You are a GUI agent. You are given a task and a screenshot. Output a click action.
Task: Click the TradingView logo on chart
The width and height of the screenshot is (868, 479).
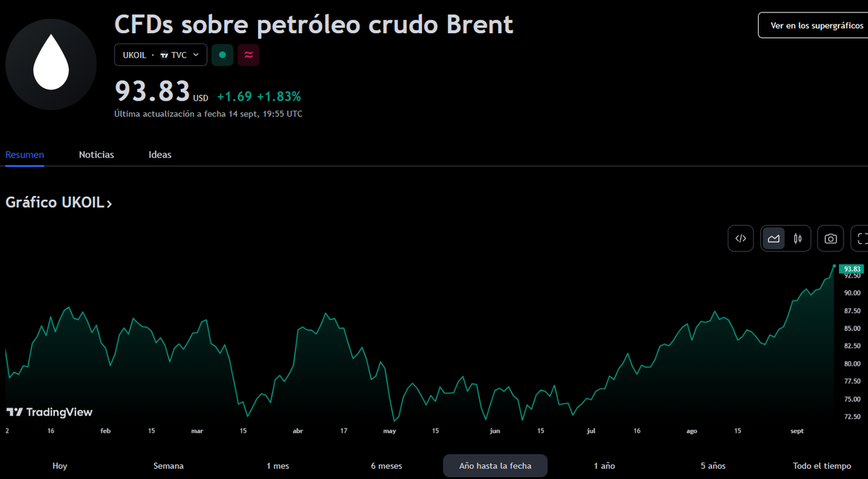(50, 412)
